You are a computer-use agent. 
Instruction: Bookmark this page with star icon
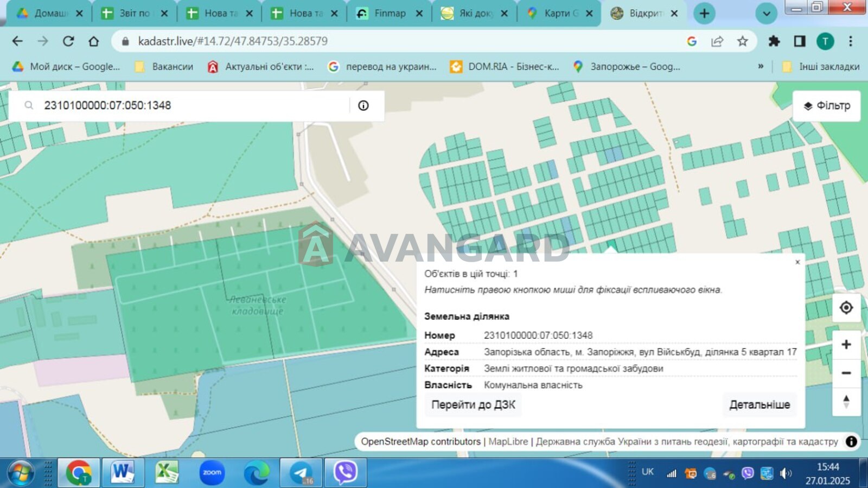[742, 41]
